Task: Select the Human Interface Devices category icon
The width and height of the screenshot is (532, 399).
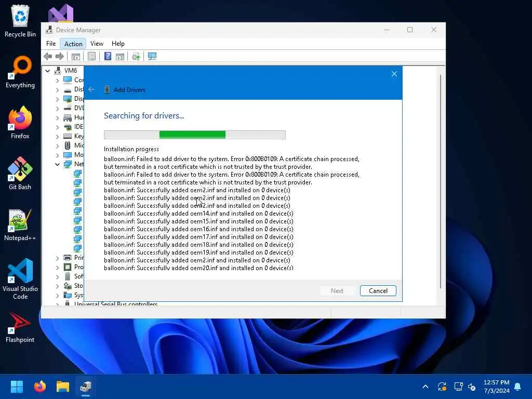Action: point(68,117)
